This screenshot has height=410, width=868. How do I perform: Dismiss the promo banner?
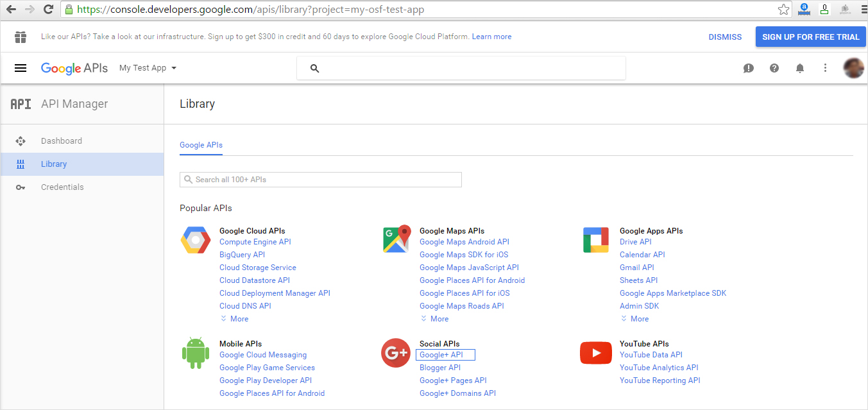click(725, 37)
